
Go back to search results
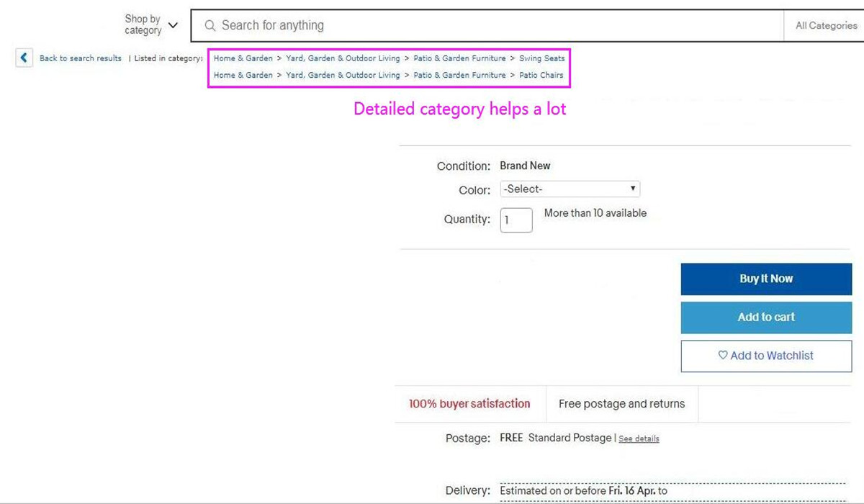click(81, 58)
